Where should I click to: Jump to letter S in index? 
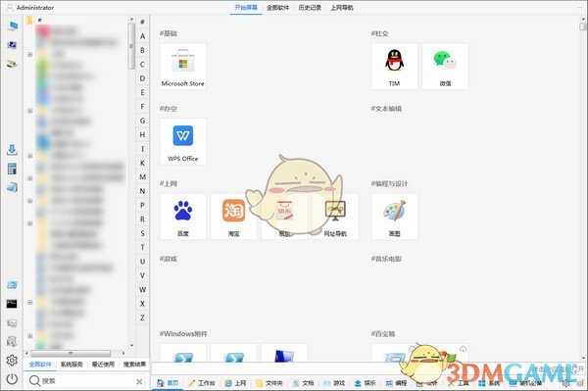(142, 233)
